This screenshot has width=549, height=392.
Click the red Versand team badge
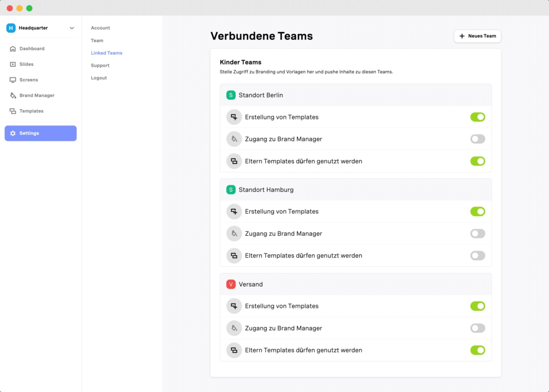(231, 284)
